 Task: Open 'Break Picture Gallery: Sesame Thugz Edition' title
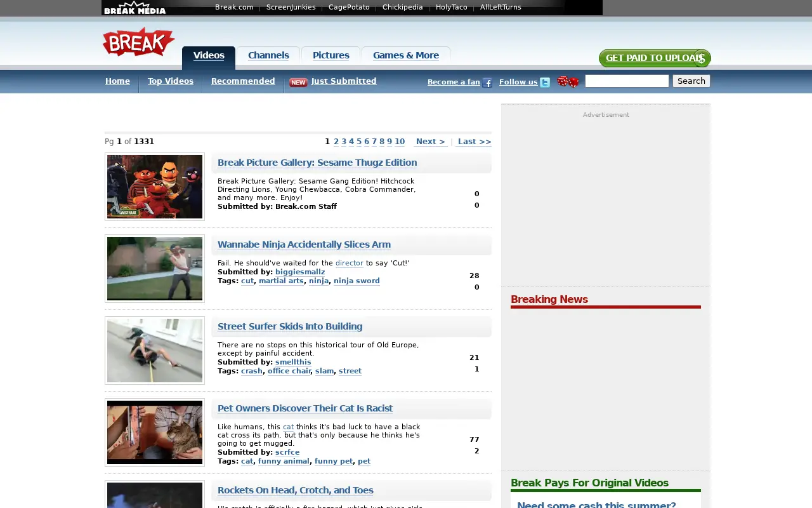click(317, 163)
